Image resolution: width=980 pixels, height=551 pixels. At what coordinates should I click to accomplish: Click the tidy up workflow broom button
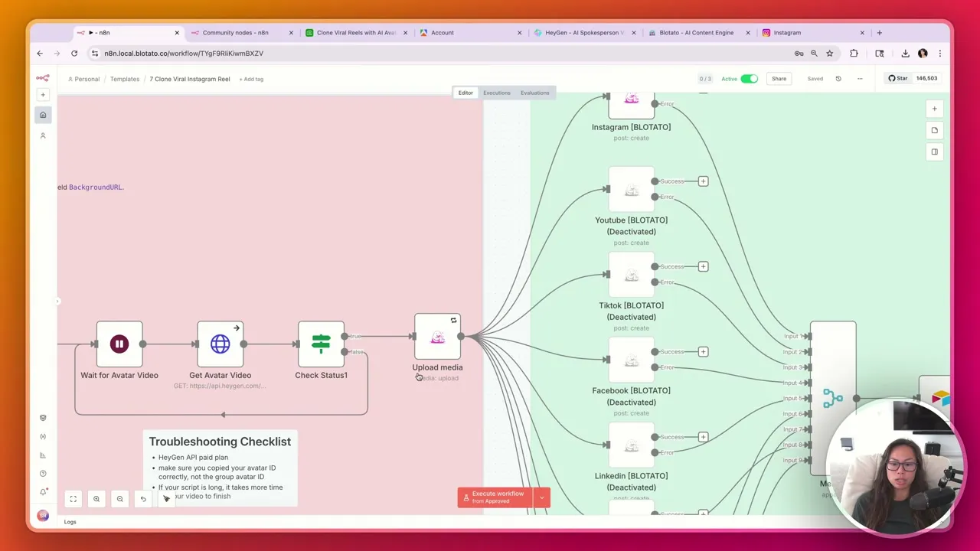166,499
